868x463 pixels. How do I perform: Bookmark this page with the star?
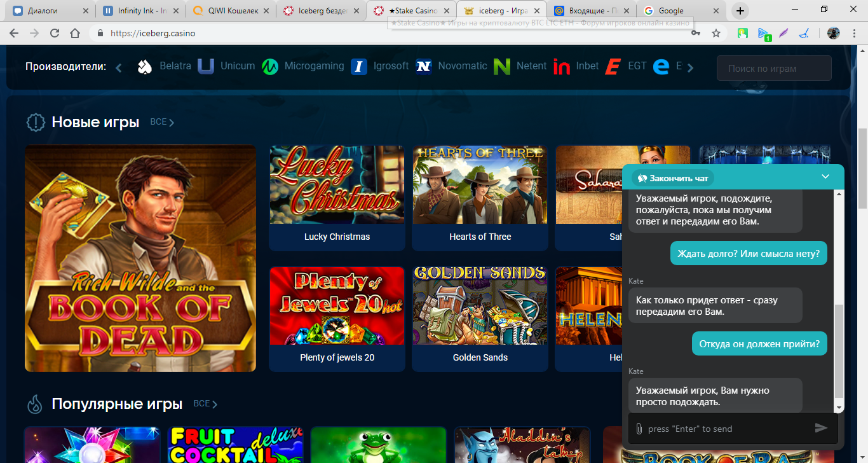tap(716, 33)
